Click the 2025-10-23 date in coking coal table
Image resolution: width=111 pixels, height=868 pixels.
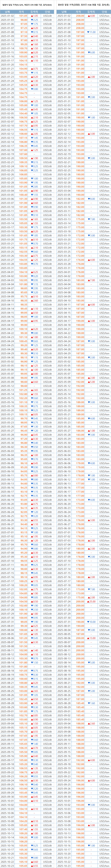pos(64,863)
